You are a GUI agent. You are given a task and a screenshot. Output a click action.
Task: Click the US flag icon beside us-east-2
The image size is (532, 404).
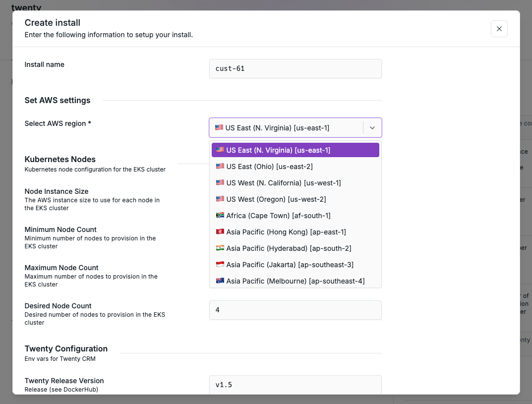tap(220, 166)
